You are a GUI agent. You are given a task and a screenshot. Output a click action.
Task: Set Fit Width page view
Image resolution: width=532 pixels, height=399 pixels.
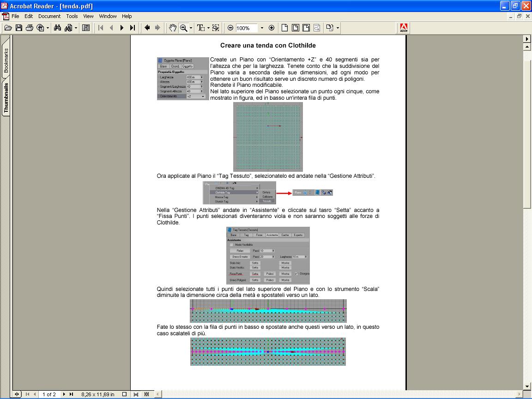point(306,28)
